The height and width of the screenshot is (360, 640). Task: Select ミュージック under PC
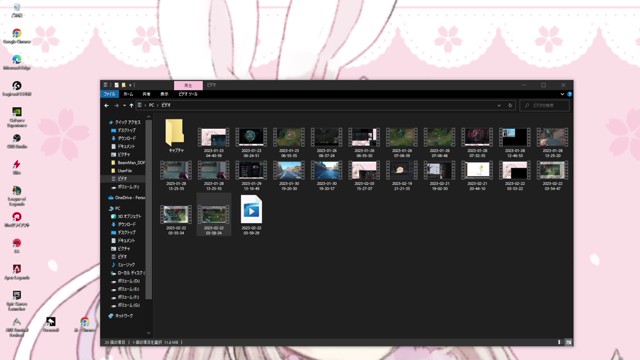pyautogui.click(x=123, y=265)
